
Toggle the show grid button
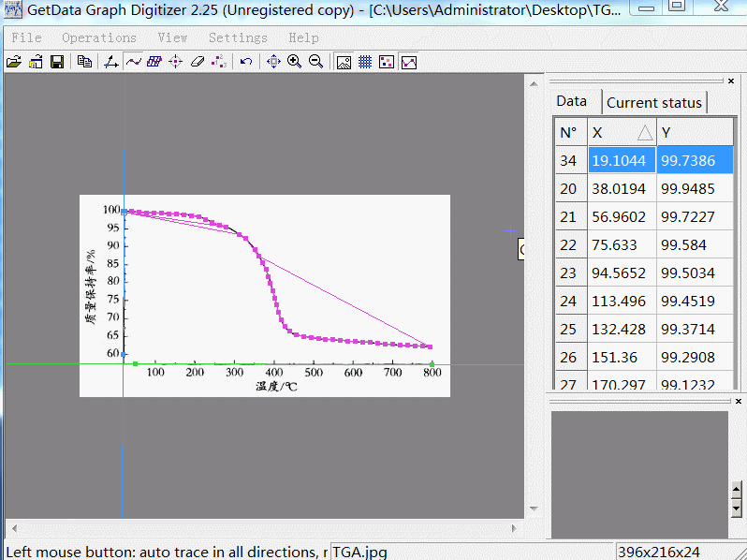tap(365, 62)
